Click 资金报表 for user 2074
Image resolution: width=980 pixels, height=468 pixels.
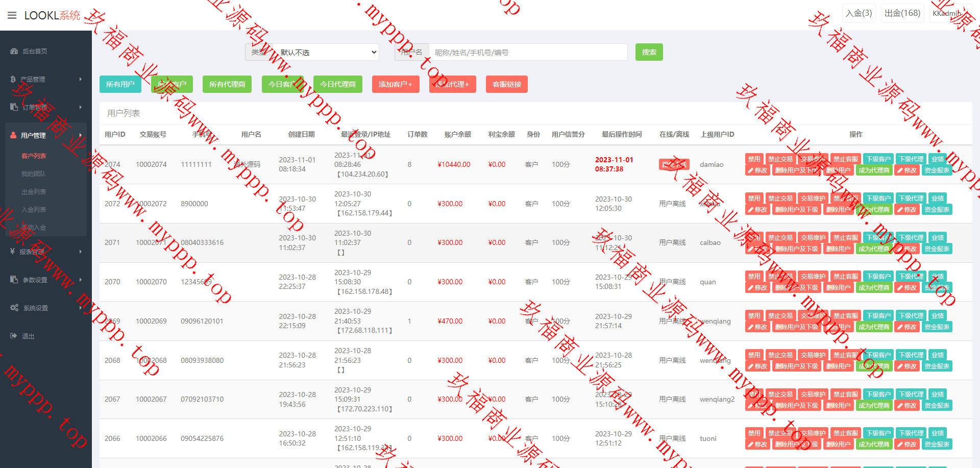coord(937,170)
